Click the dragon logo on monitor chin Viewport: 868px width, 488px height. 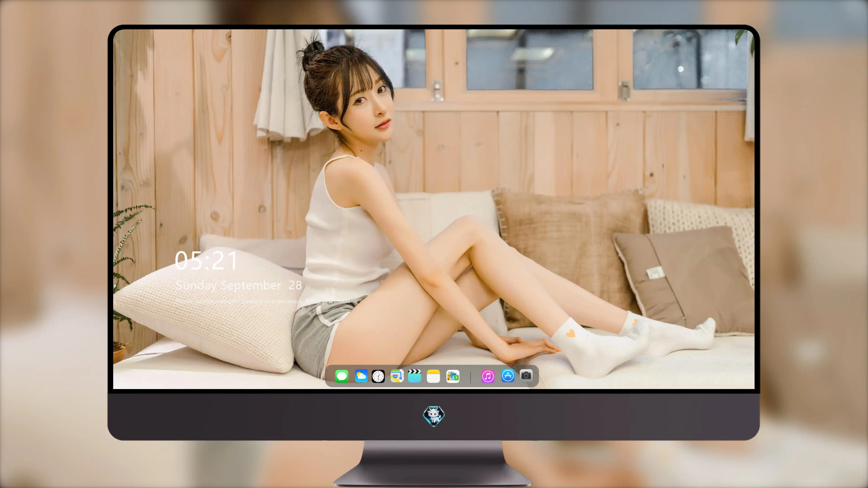(434, 416)
